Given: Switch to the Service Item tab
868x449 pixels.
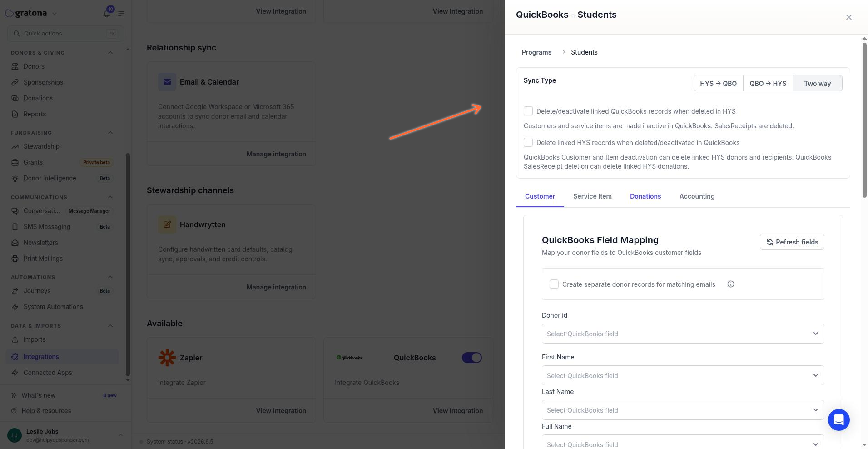Looking at the screenshot, I should (x=592, y=196).
